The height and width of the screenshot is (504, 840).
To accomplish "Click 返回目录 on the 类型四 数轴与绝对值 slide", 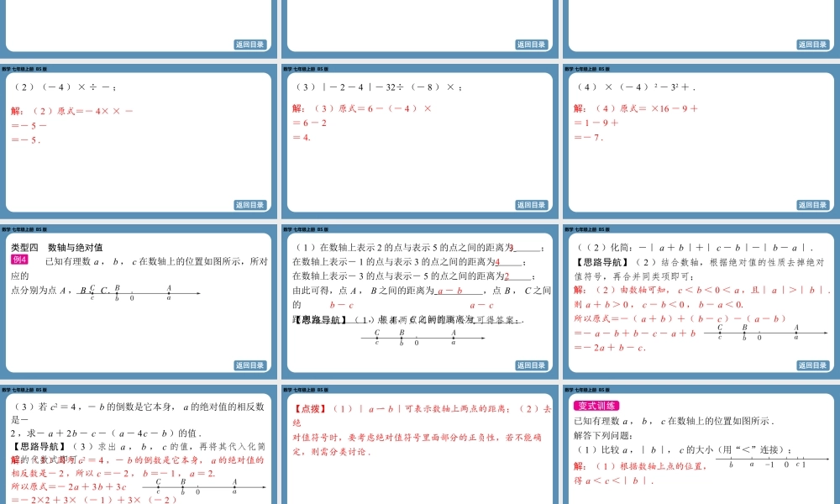I will 249,365.
